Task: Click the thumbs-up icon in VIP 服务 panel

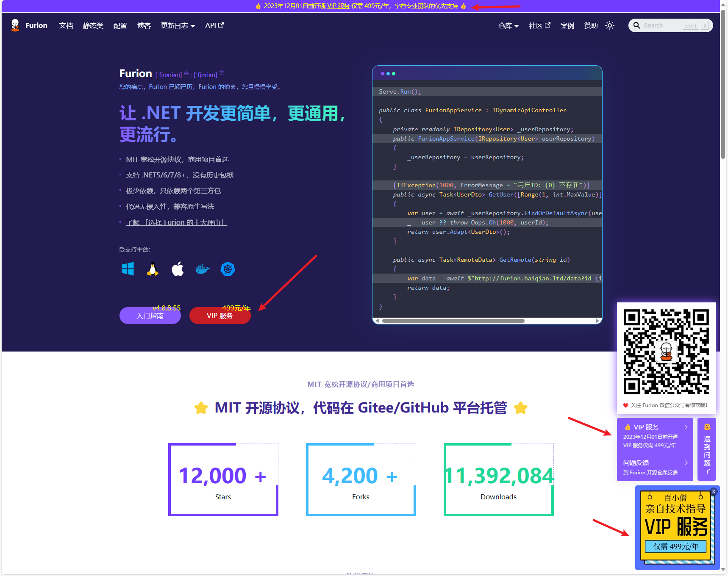Action: (627, 427)
